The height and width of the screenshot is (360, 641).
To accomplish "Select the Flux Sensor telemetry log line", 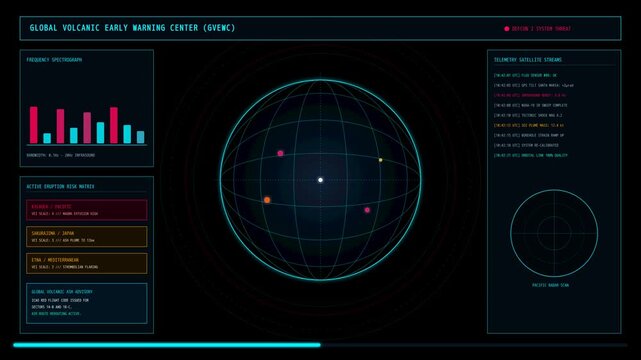I will 525,75.
